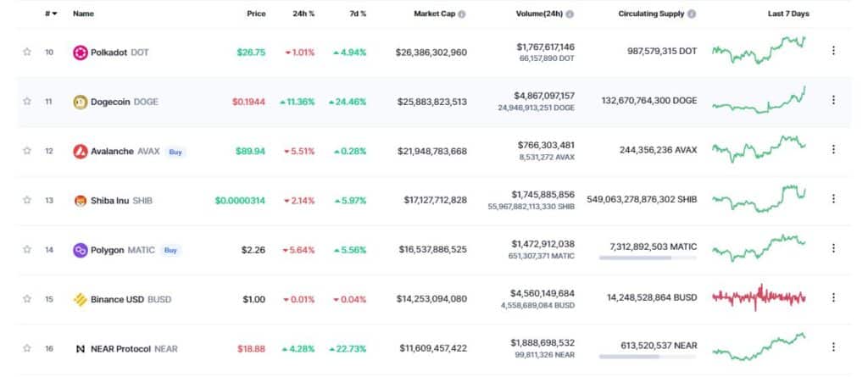Open the Circulating Supply info icon
868x377 pixels.
(x=692, y=14)
